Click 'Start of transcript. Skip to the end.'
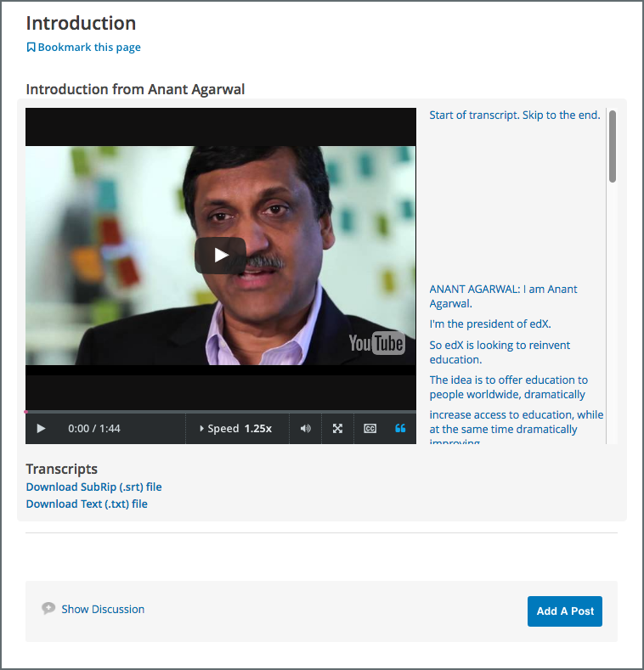 [515, 115]
